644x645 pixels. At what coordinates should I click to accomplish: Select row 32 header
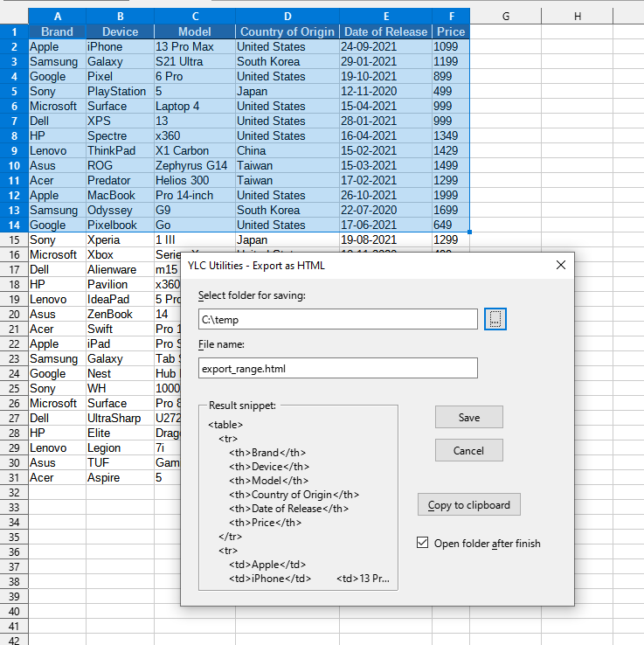(x=14, y=492)
